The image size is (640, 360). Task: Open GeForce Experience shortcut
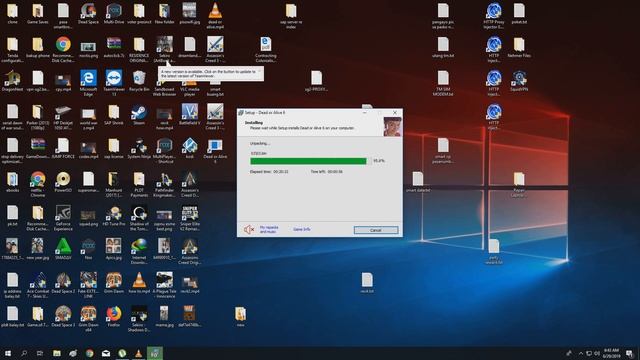[63, 218]
